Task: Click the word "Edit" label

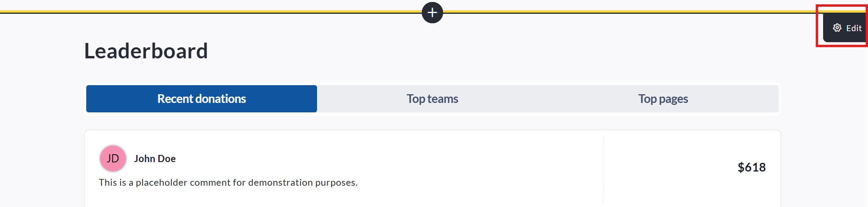Action: pos(854,28)
